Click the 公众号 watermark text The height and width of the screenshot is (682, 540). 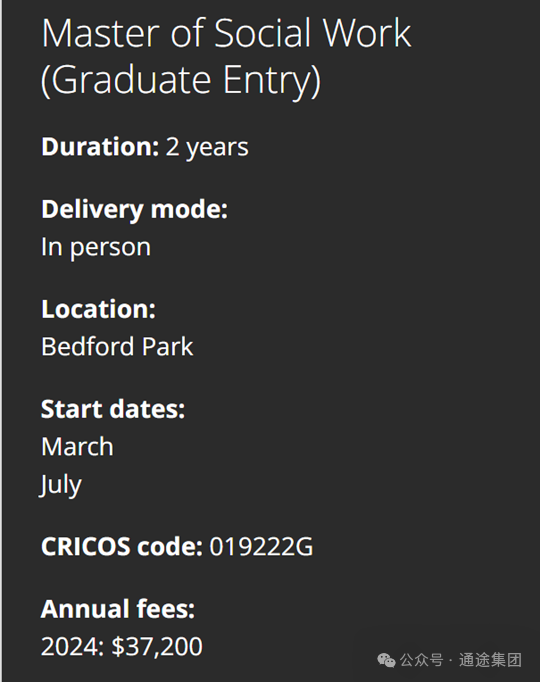click(421, 660)
